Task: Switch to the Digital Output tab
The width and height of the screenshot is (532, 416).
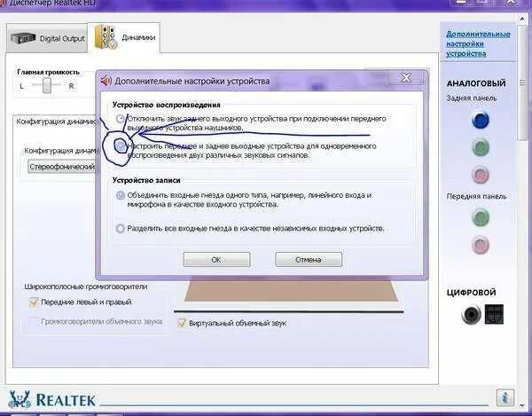Action: tap(47, 38)
